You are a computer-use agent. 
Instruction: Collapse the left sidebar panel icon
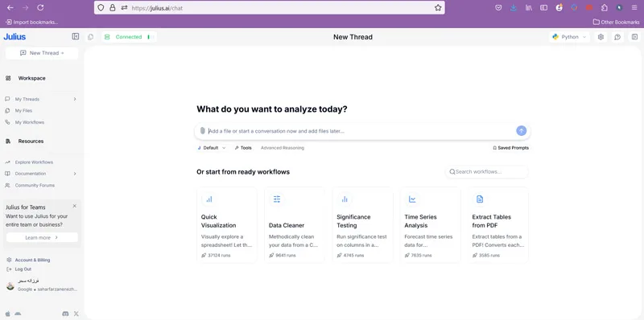[76, 36]
